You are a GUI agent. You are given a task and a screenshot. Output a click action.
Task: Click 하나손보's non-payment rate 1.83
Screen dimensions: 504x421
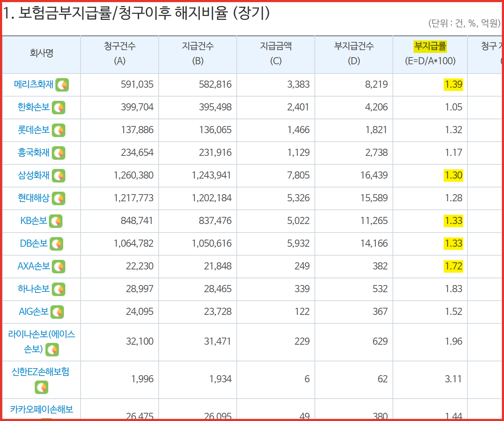click(454, 289)
